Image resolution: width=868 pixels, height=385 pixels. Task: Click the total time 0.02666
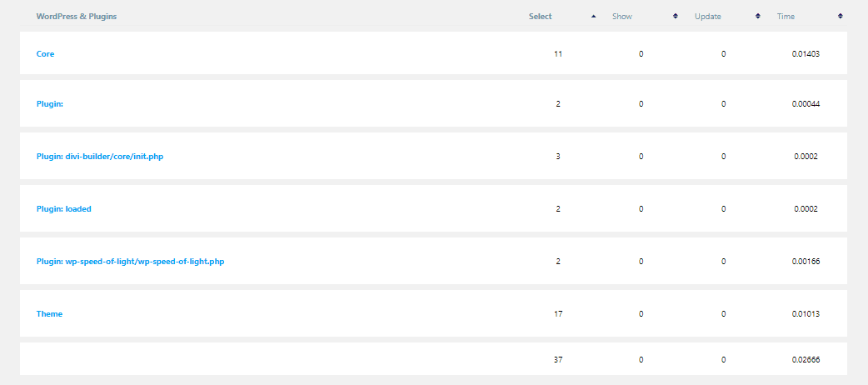click(806, 359)
